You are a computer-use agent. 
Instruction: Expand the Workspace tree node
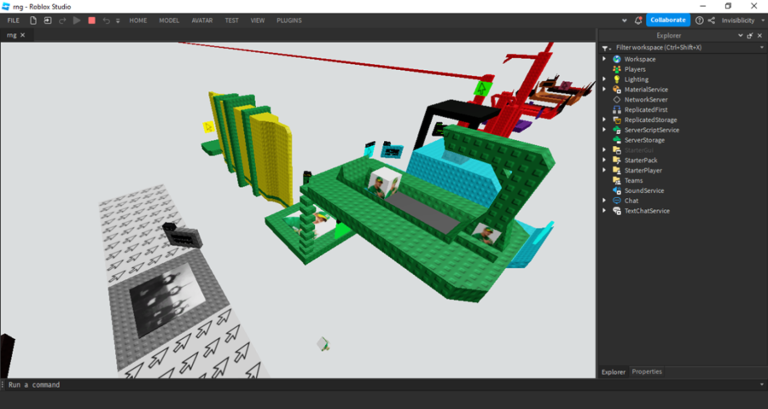click(604, 59)
